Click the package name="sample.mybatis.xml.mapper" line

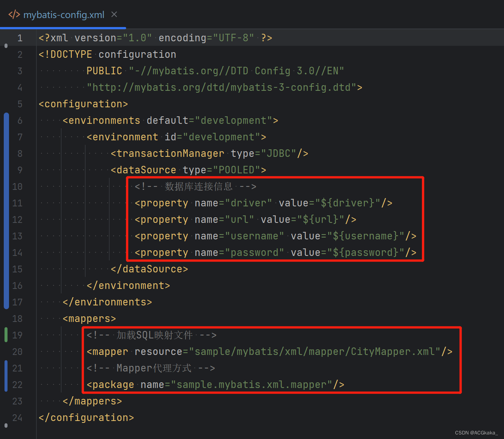point(216,385)
